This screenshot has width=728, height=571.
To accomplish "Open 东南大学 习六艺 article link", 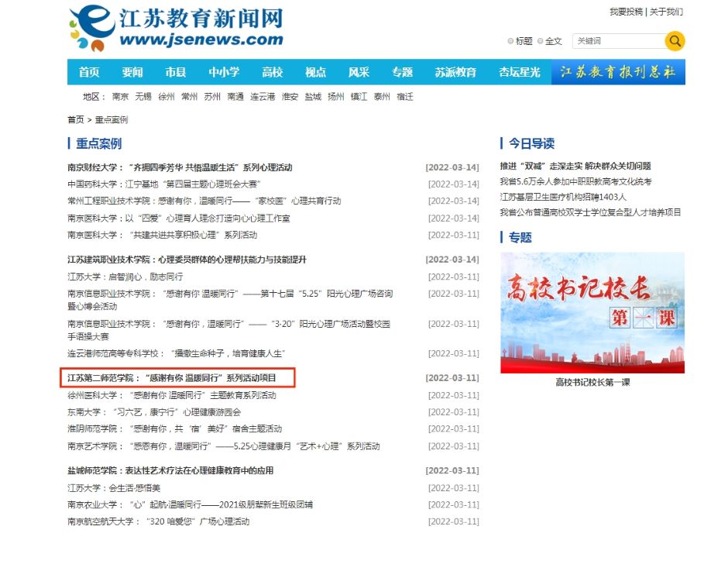I will point(154,412).
